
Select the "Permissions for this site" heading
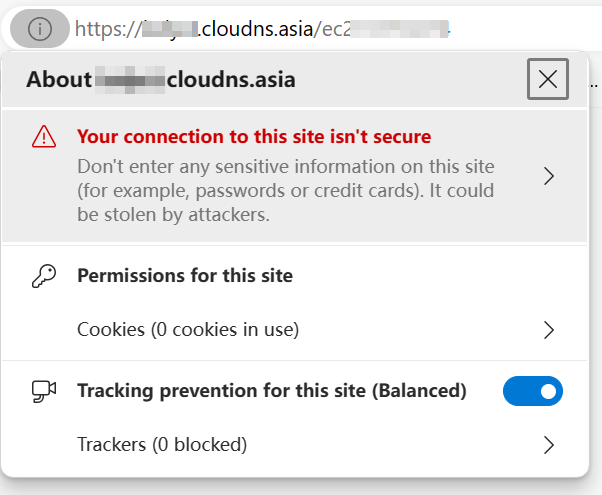(x=185, y=275)
